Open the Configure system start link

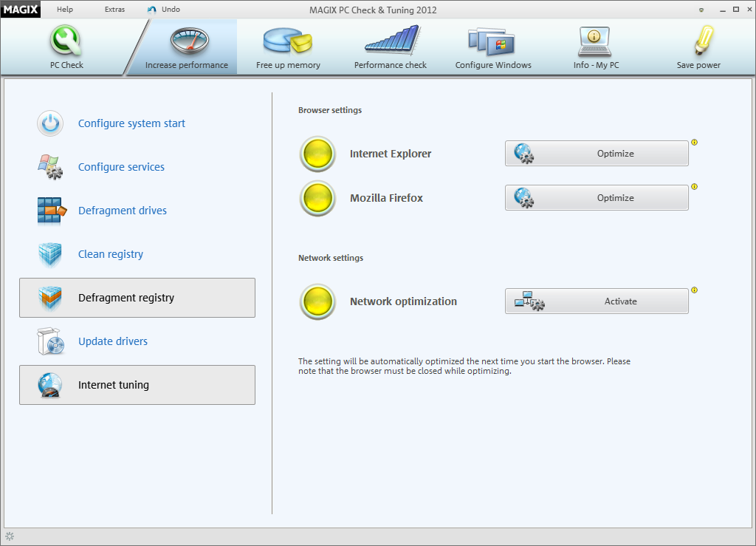131,123
